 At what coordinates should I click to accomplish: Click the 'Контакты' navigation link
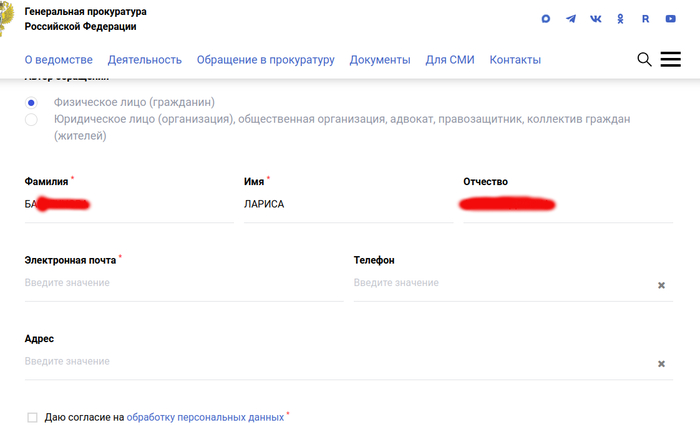point(515,60)
